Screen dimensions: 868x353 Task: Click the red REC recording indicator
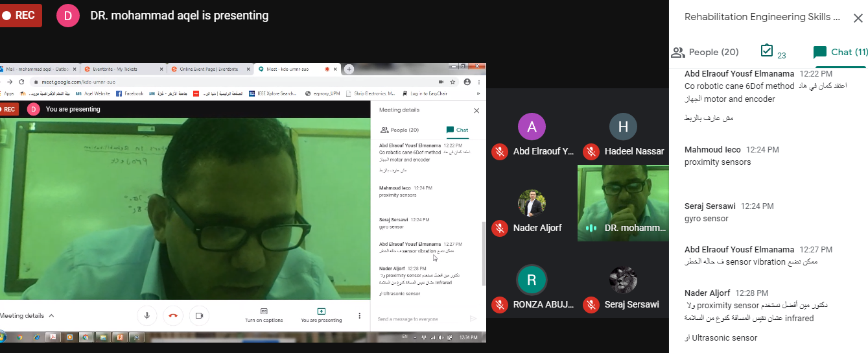tap(20, 16)
